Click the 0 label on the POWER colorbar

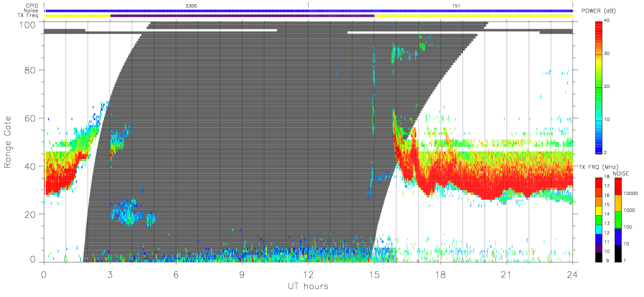coord(606,152)
